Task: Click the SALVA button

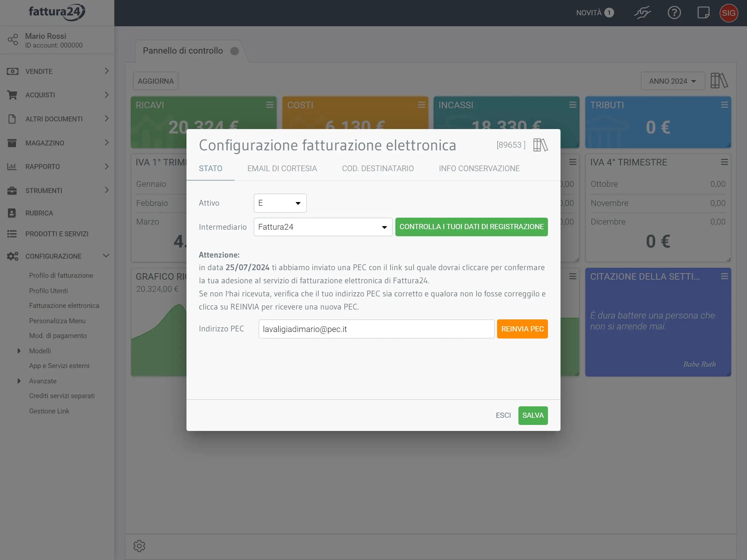Action: [533, 415]
